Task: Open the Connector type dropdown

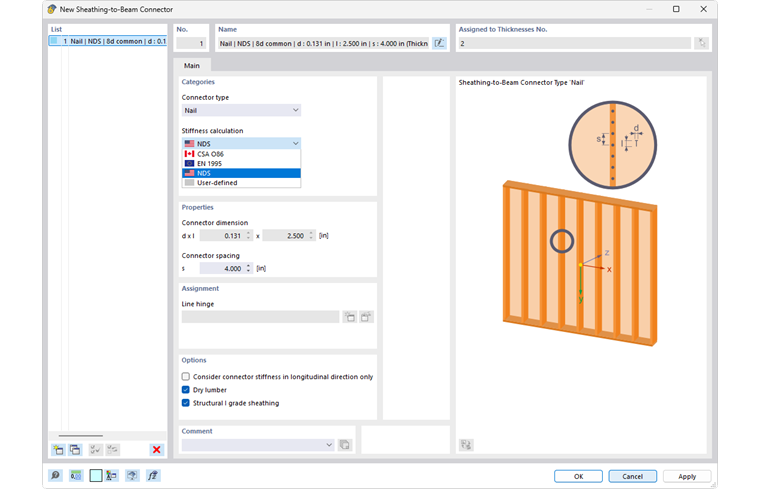Action: [241, 110]
